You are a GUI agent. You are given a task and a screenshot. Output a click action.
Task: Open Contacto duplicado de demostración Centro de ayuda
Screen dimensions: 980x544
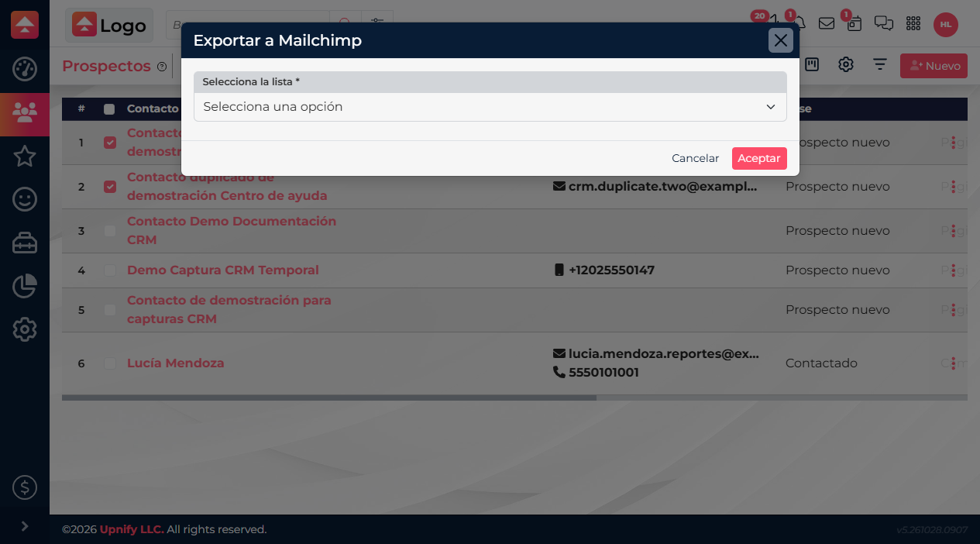[x=227, y=187]
